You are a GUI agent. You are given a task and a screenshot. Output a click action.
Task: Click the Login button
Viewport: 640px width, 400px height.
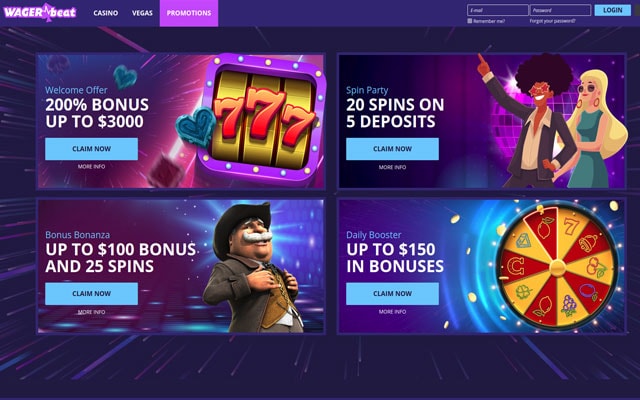tap(613, 10)
